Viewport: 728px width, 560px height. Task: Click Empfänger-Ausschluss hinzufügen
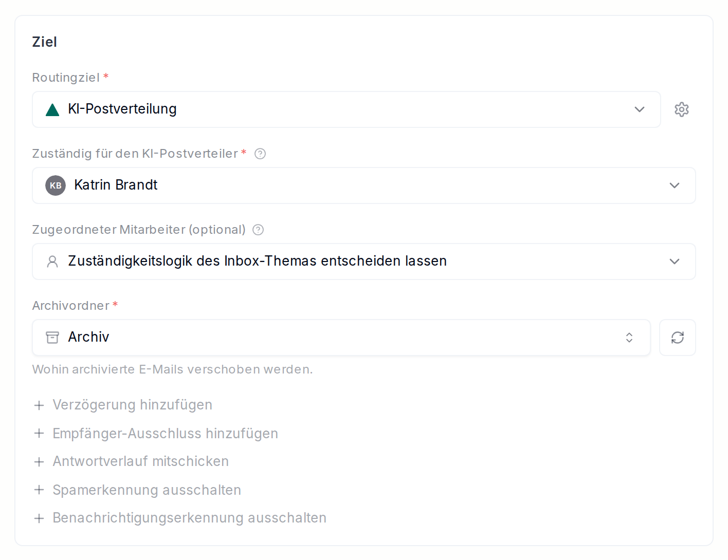[155, 434]
